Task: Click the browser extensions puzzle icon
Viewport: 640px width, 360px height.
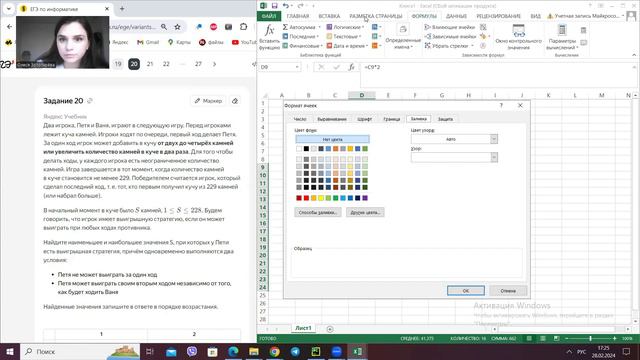Action: (244, 27)
